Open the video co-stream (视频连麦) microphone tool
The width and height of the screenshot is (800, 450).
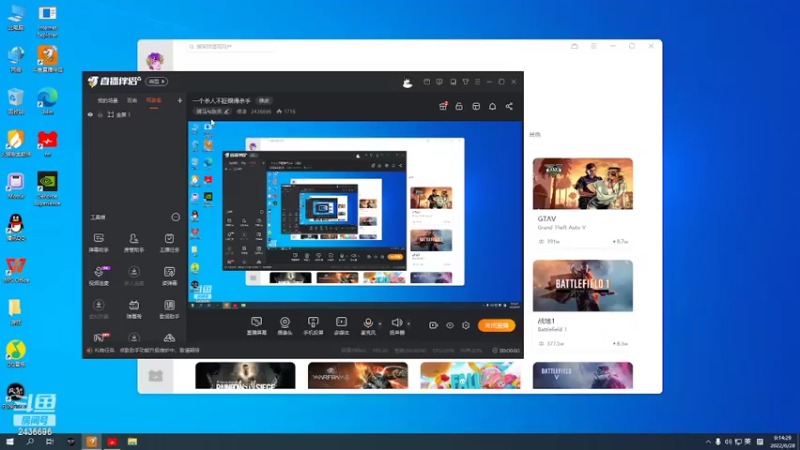[x=98, y=276]
